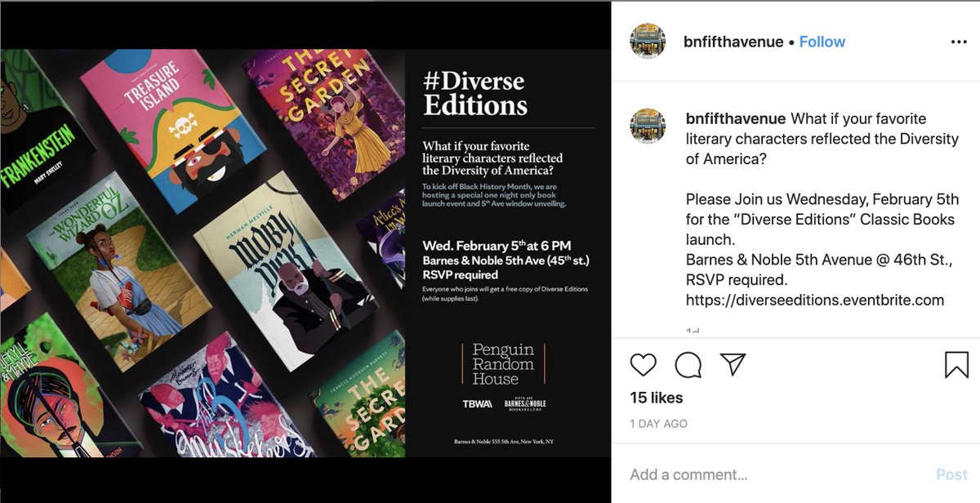Click 'Barnes & Noble 5th Avenue @ 46th St.' caption line
Screen dimensions: 980x503
tap(819, 260)
